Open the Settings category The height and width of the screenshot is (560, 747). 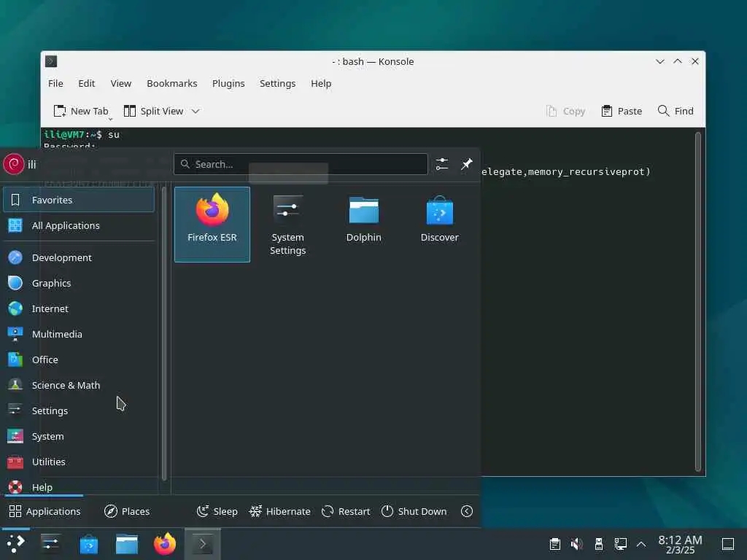click(x=79, y=411)
